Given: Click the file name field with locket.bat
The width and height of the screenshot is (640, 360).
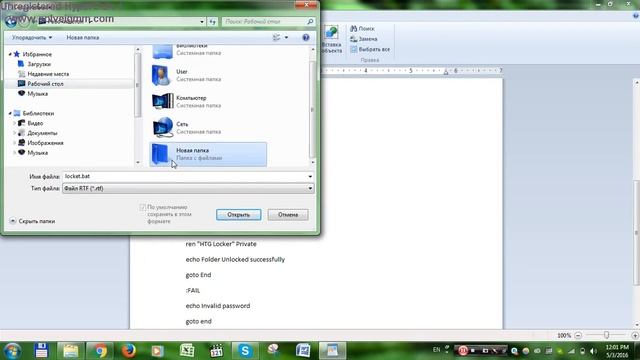Looking at the screenshot, I should click(184, 176).
